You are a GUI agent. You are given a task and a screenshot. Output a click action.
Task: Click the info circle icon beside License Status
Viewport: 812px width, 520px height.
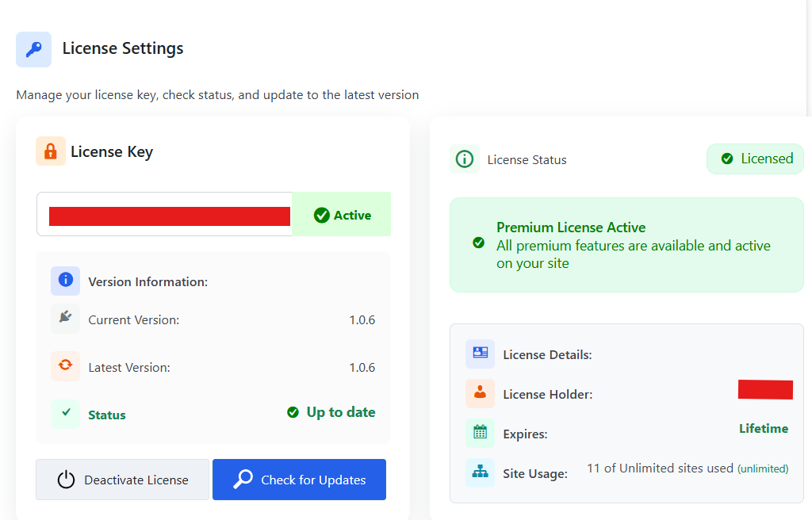[465, 159]
